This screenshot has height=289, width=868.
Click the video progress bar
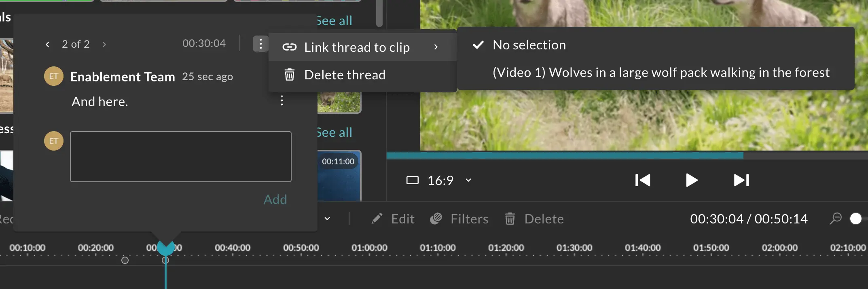(627, 155)
